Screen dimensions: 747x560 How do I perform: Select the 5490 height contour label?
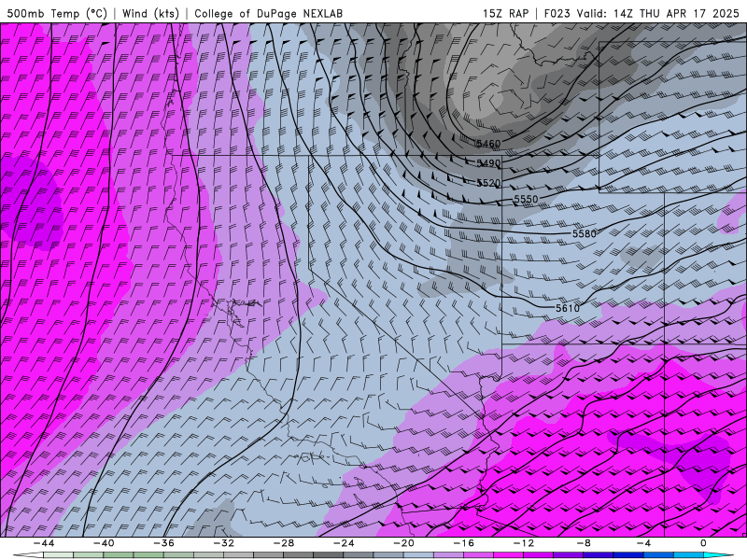click(488, 163)
